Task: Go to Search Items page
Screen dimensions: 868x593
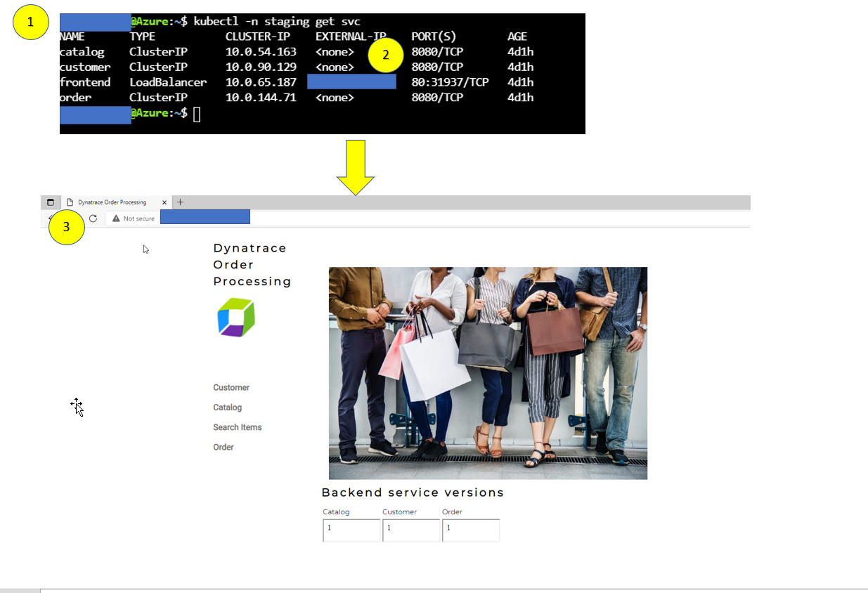Action: coord(237,427)
